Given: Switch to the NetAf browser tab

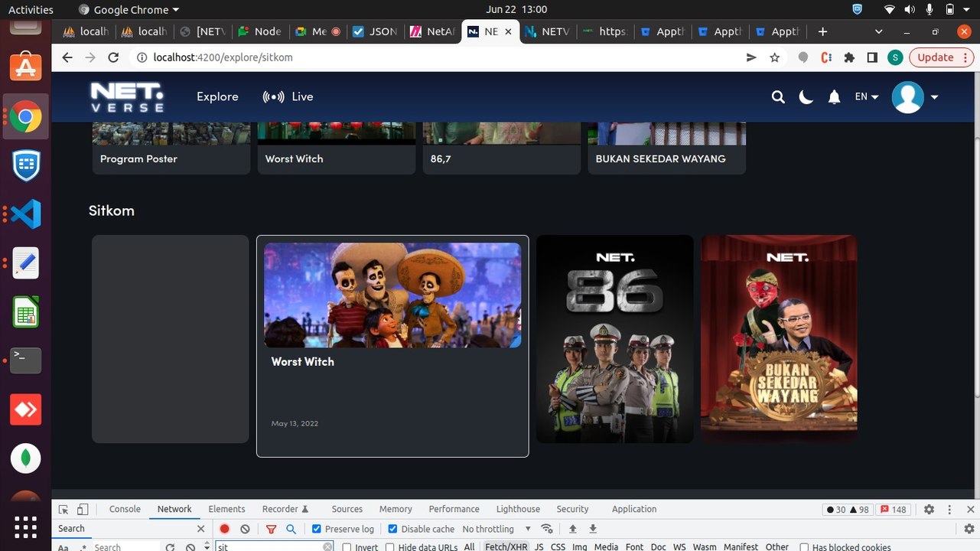Looking at the screenshot, I should (x=433, y=31).
